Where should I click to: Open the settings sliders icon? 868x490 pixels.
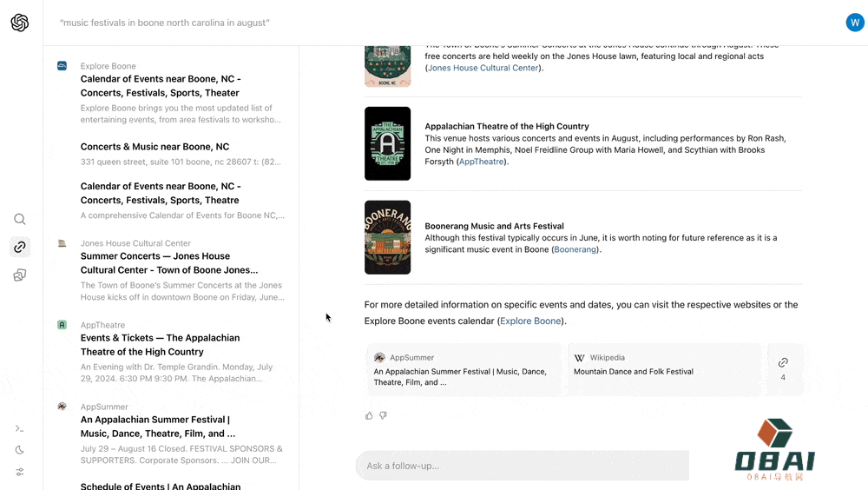pyautogui.click(x=20, y=473)
